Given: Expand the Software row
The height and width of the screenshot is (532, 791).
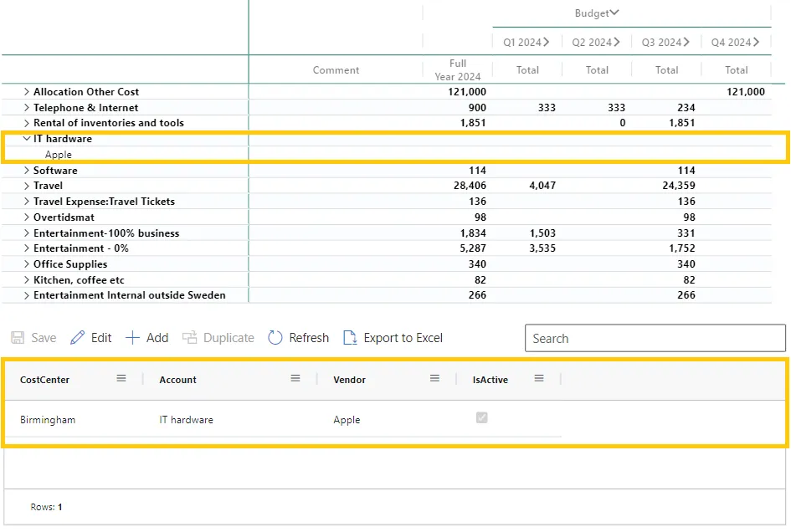Looking at the screenshot, I should (27, 171).
